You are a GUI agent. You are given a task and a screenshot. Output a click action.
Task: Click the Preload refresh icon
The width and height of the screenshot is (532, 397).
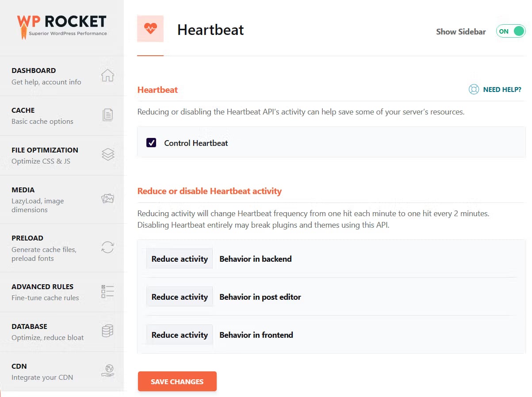coord(107,247)
